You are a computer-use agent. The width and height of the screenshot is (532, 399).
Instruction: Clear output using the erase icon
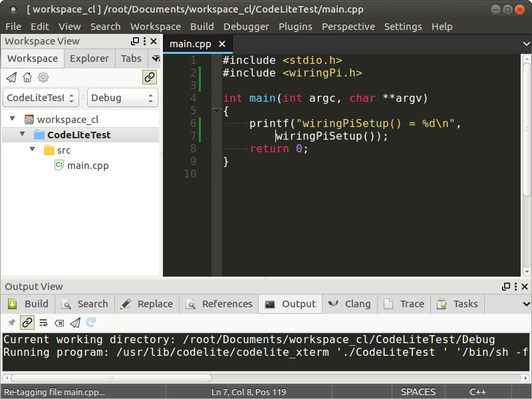tap(59, 323)
